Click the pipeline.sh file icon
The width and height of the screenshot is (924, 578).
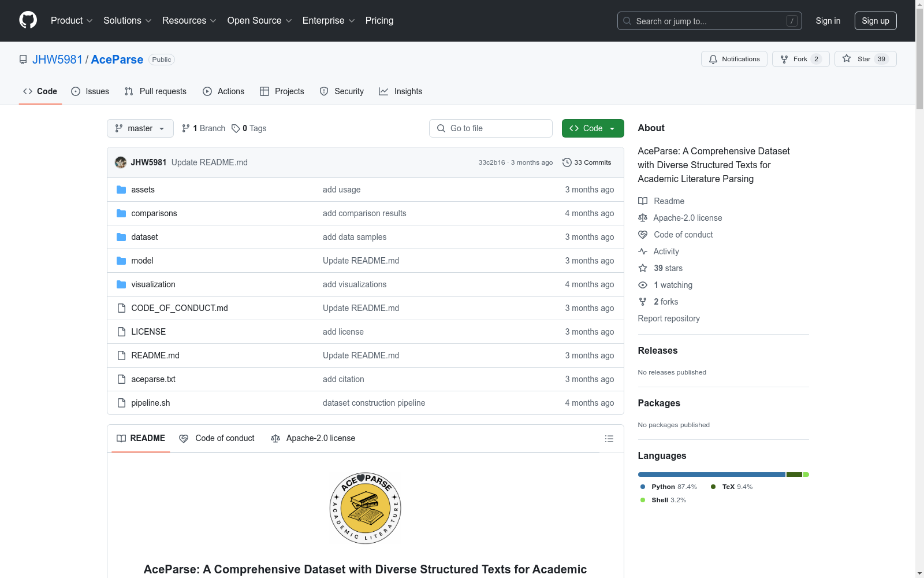point(121,403)
